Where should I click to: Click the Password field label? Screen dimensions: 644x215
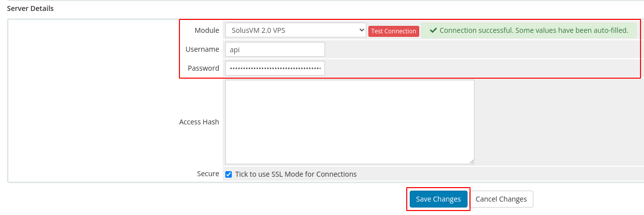(203, 68)
